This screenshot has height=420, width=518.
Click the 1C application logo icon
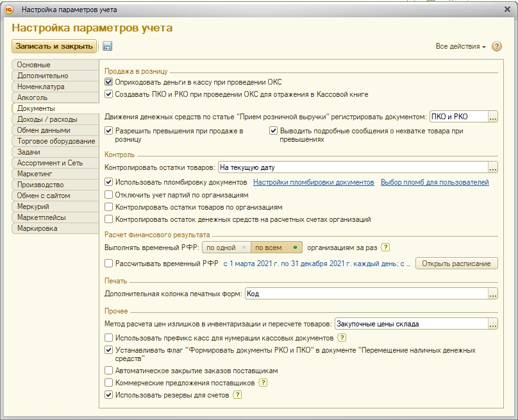(8, 10)
